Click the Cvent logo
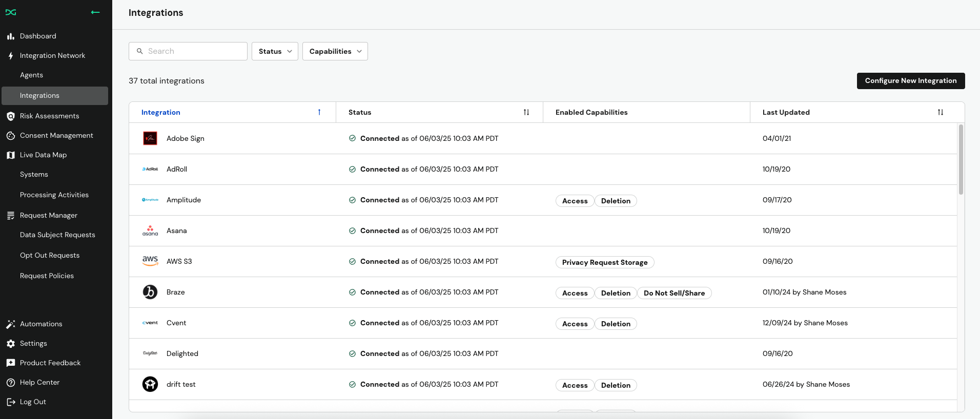The width and height of the screenshot is (980, 419). click(x=150, y=323)
